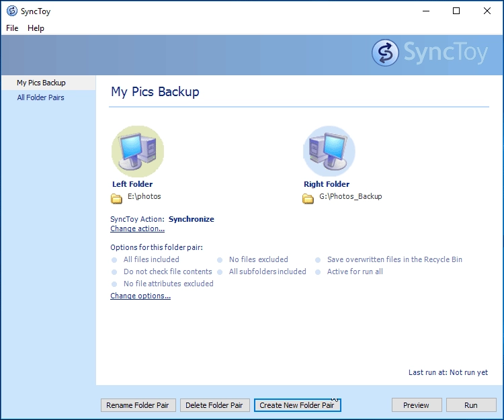The image size is (504, 420).
Task: Click the Last run at status text
Action: (448, 372)
